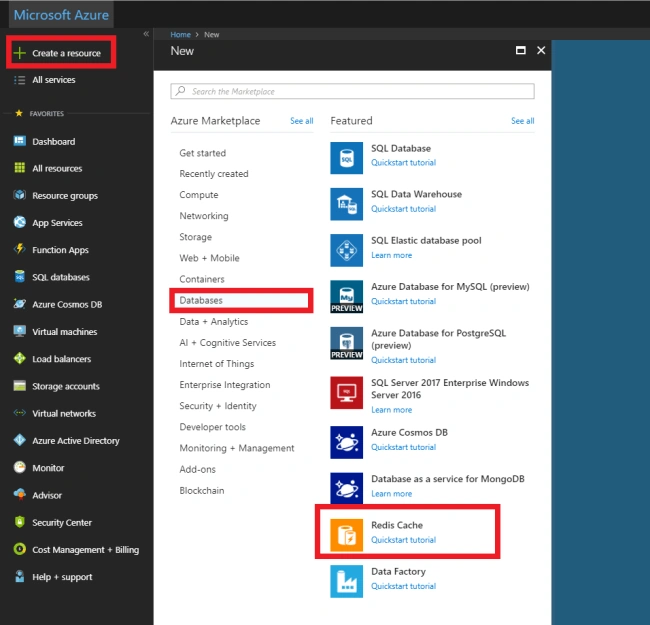Screen dimensions: 650x625
Task: Select Get started in Azure Marketplace
Action: pos(203,153)
